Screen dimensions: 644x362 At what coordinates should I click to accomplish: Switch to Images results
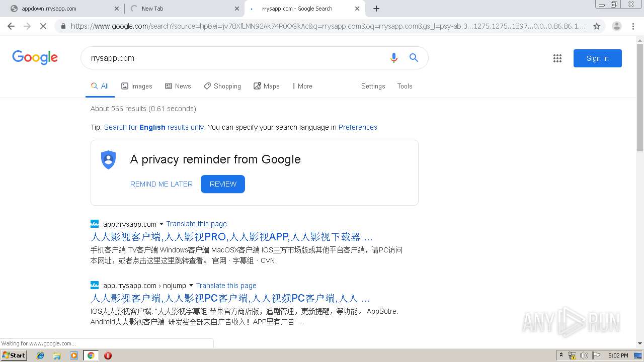[137, 86]
